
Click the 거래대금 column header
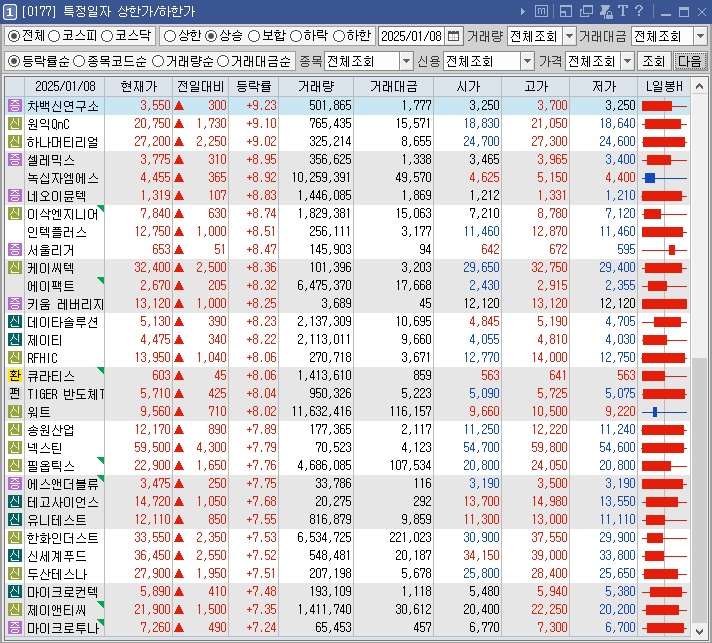(393, 86)
